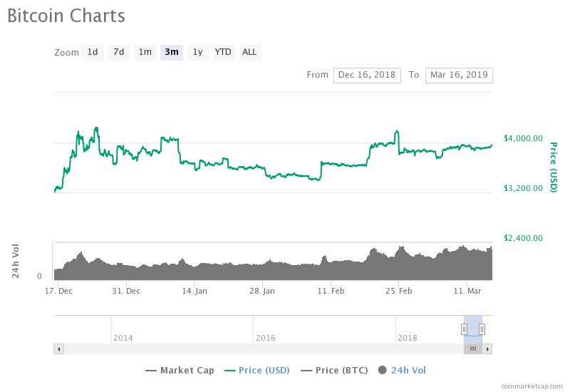The image size is (570, 392).
Task: Show ALL time price history
Action: 249,52
